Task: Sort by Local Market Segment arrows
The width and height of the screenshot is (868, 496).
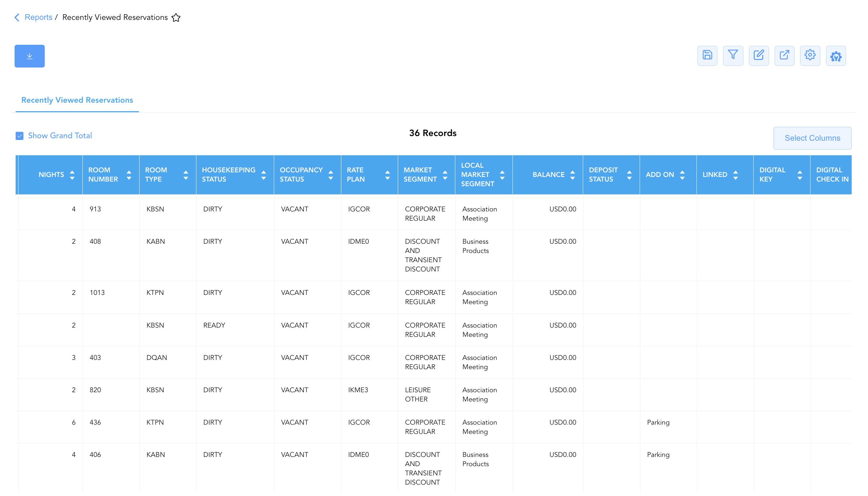Action: coord(502,175)
